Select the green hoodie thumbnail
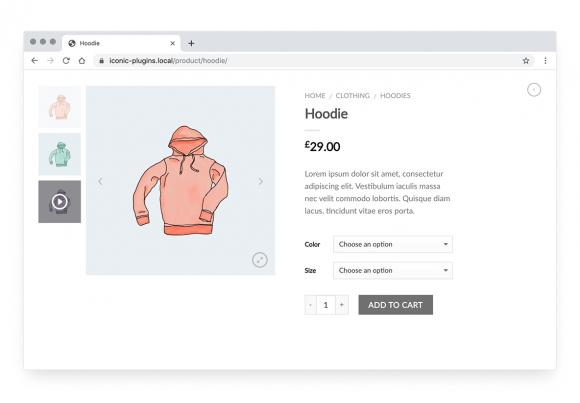Image resolution: width=580 pixels, height=403 pixels. 60,154
